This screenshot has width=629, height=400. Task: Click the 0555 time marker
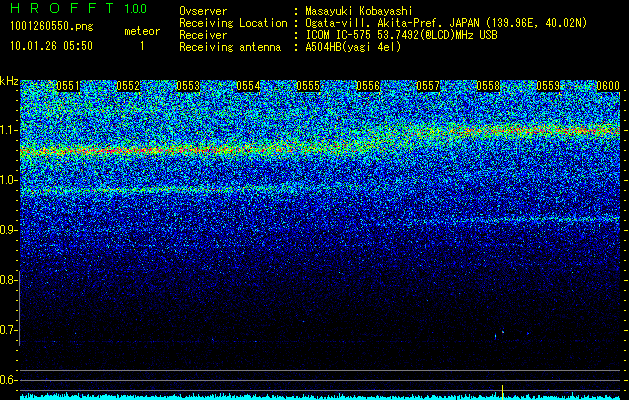coord(308,86)
